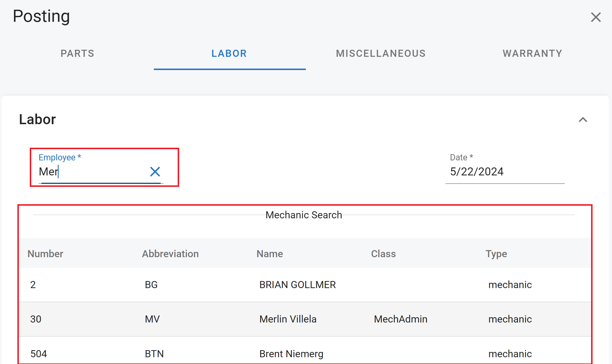Click the Class column header
This screenshot has width=612, height=364.
[x=383, y=254]
